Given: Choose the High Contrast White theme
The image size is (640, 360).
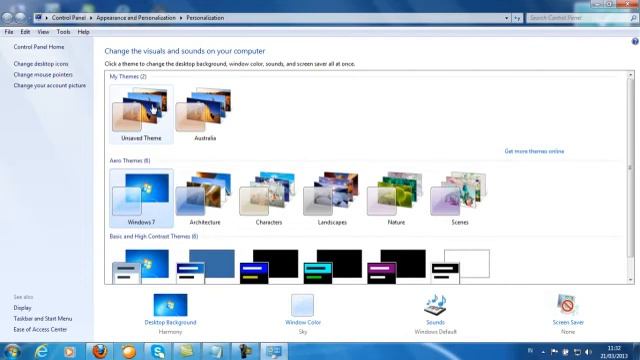Looking at the screenshot, I should (x=460, y=267).
